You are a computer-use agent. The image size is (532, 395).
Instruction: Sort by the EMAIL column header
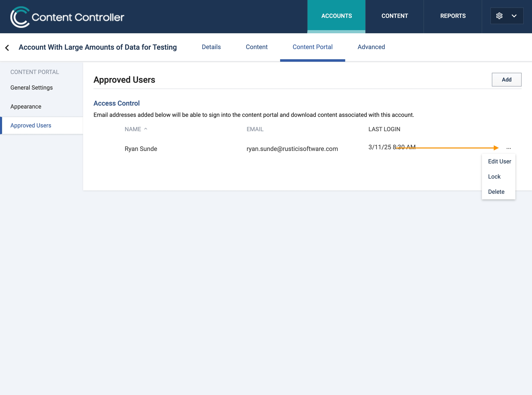pyautogui.click(x=255, y=129)
